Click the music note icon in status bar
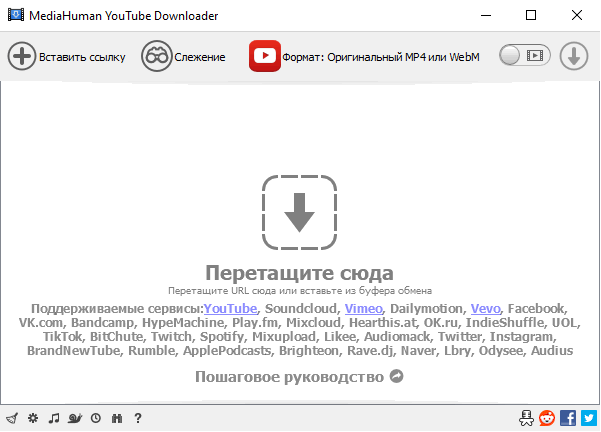This screenshot has width=601, height=432. point(54,418)
